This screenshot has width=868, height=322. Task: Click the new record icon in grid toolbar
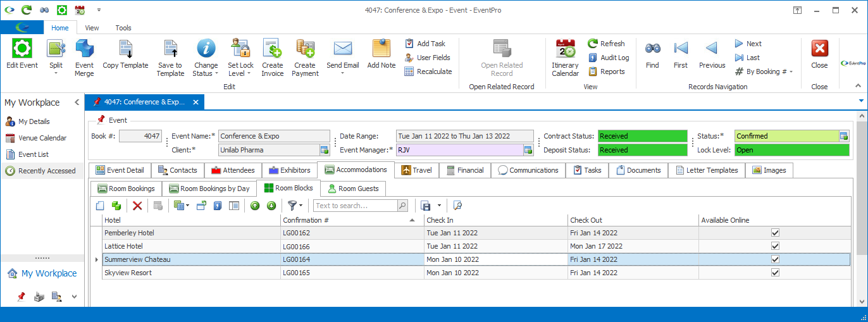point(100,206)
